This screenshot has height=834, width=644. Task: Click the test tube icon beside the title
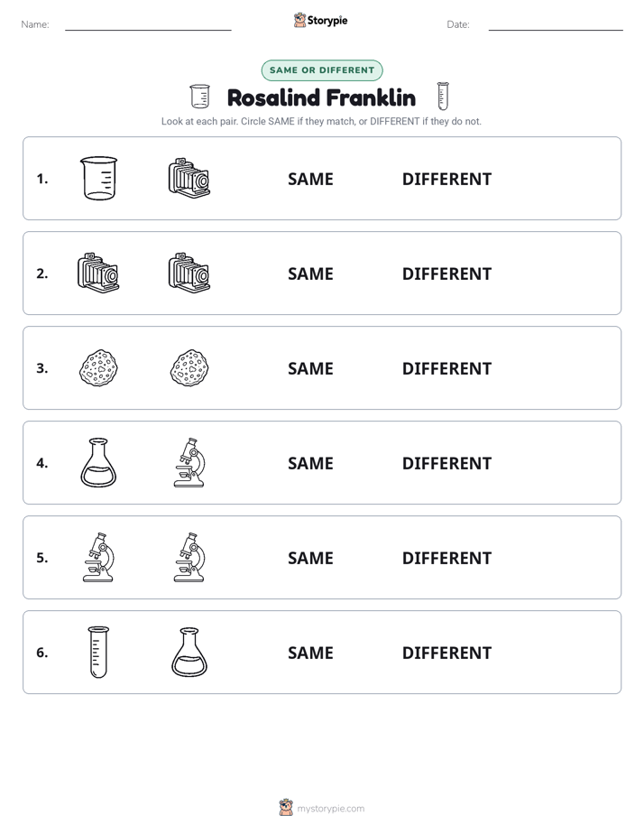click(443, 96)
